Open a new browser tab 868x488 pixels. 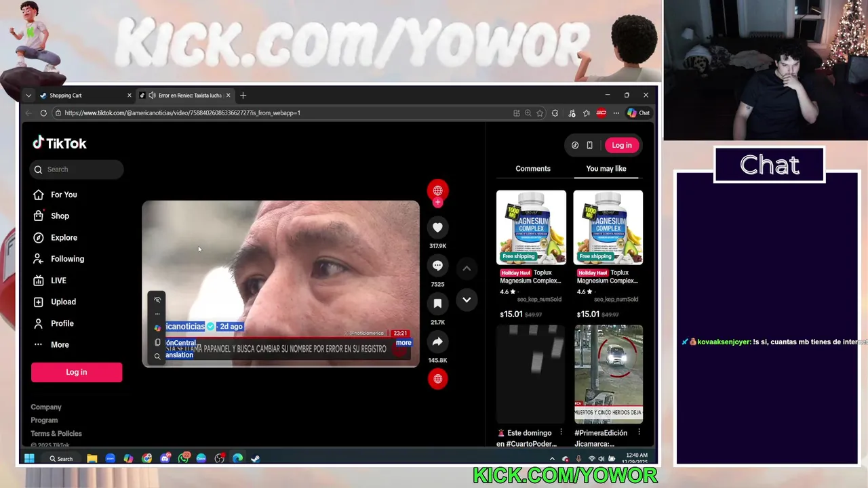click(x=243, y=96)
